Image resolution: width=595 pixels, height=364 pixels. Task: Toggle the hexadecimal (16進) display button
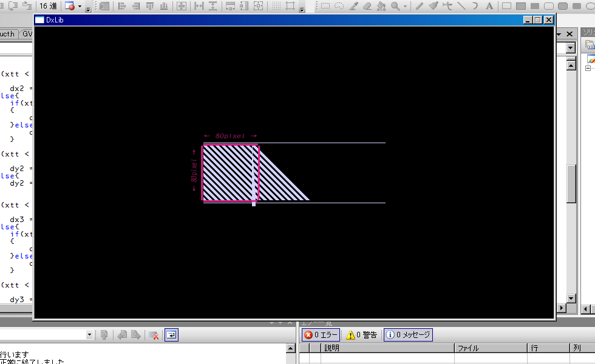pyautogui.click(x=48, y=5)
